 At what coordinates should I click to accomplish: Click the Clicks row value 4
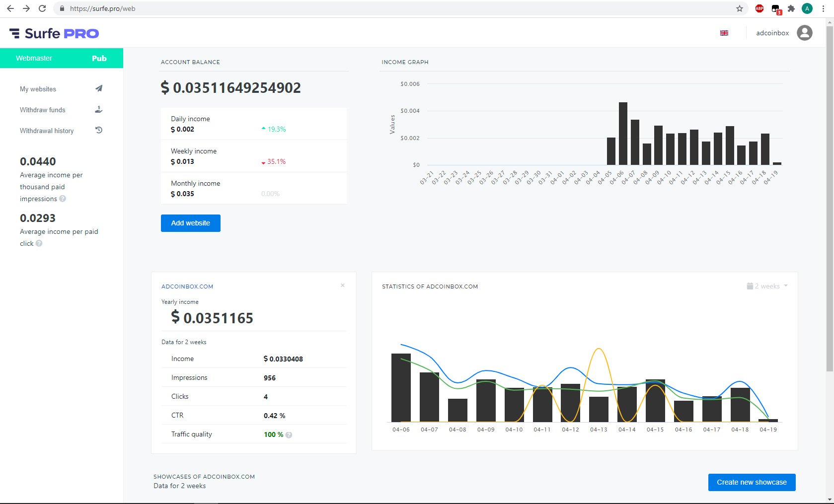(266, 397)
